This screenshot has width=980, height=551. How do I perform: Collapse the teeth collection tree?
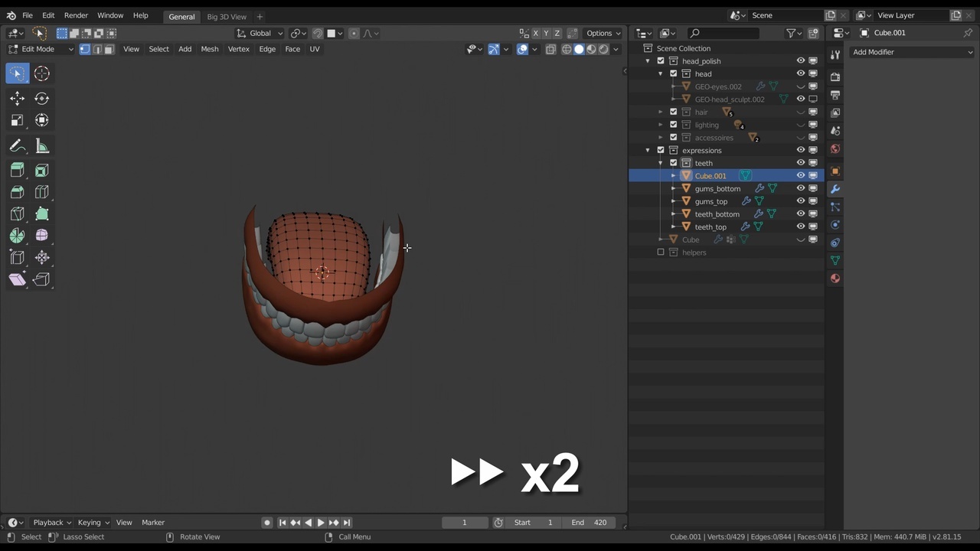pyautogui.click(x=660, y=163)
